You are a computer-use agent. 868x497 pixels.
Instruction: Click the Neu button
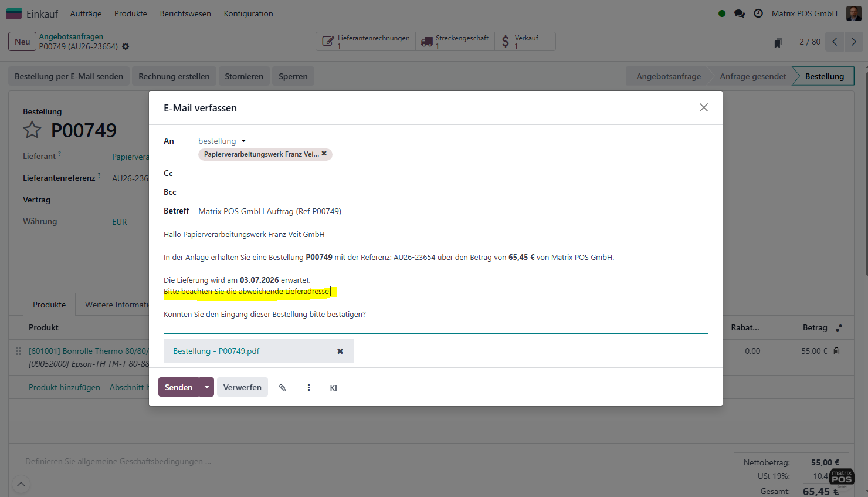point(22,42)
